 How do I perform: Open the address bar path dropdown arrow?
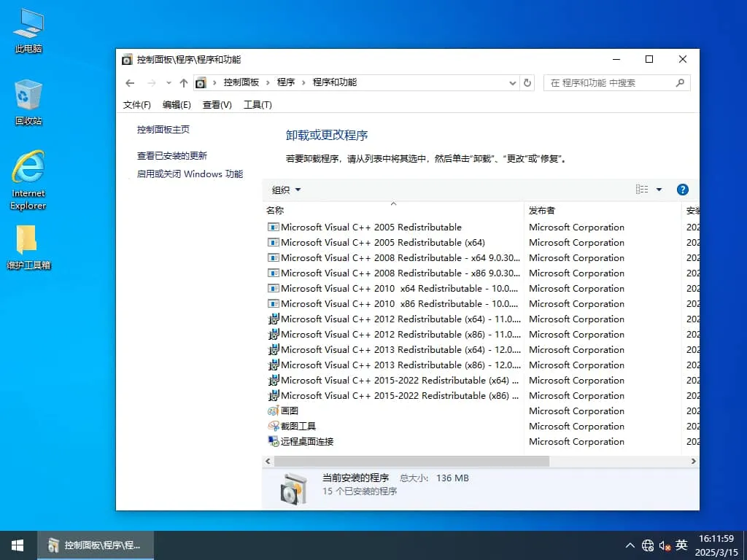[513, 82]
